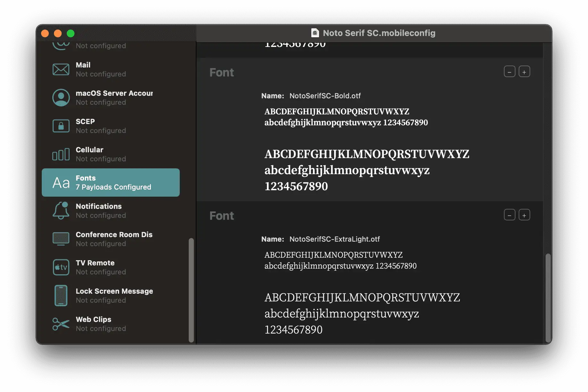Open the Web Clips payload
This screenshot has width=588, height=392.
tap(111, 324)
